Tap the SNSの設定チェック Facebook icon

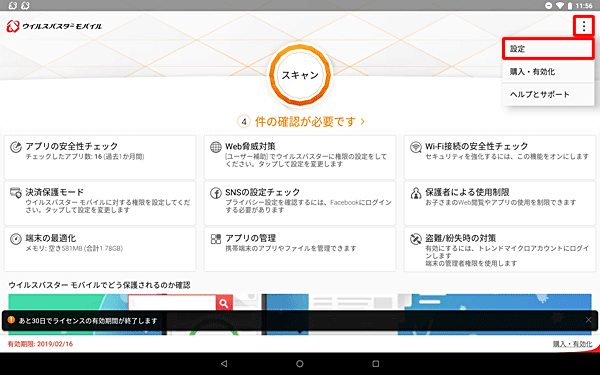click(x=216, y=193)
